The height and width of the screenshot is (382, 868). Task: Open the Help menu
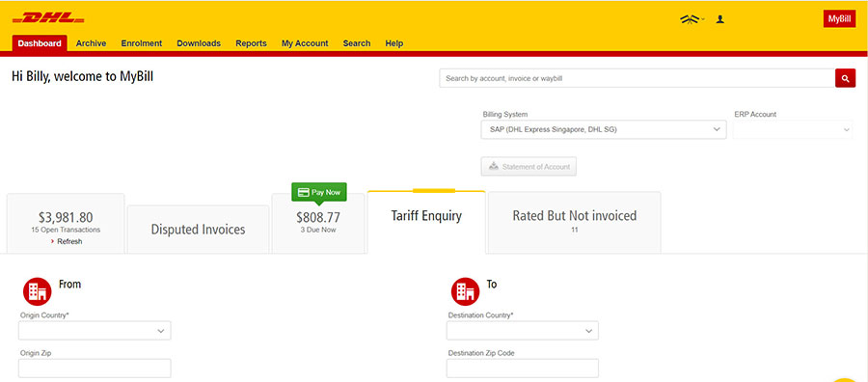394,43
